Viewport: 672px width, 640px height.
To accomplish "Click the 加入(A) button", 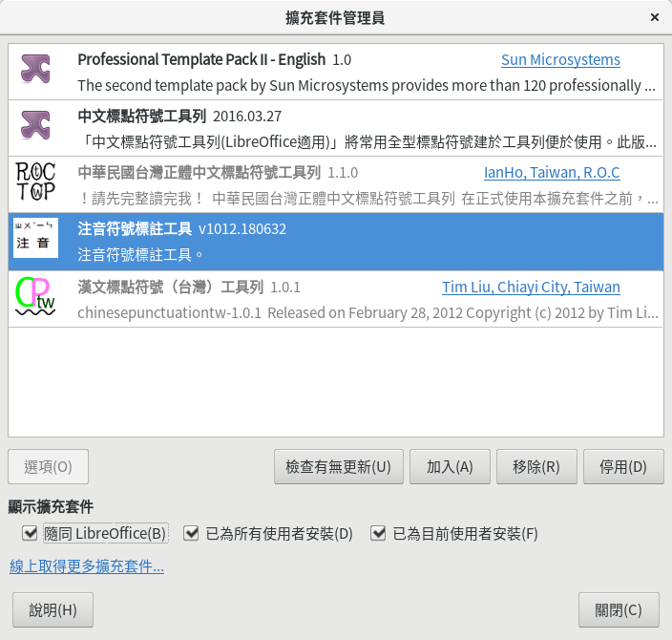I will (450, 467).
